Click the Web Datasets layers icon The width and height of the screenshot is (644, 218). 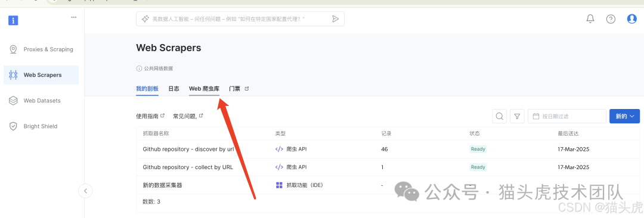(x=13, y=101)
